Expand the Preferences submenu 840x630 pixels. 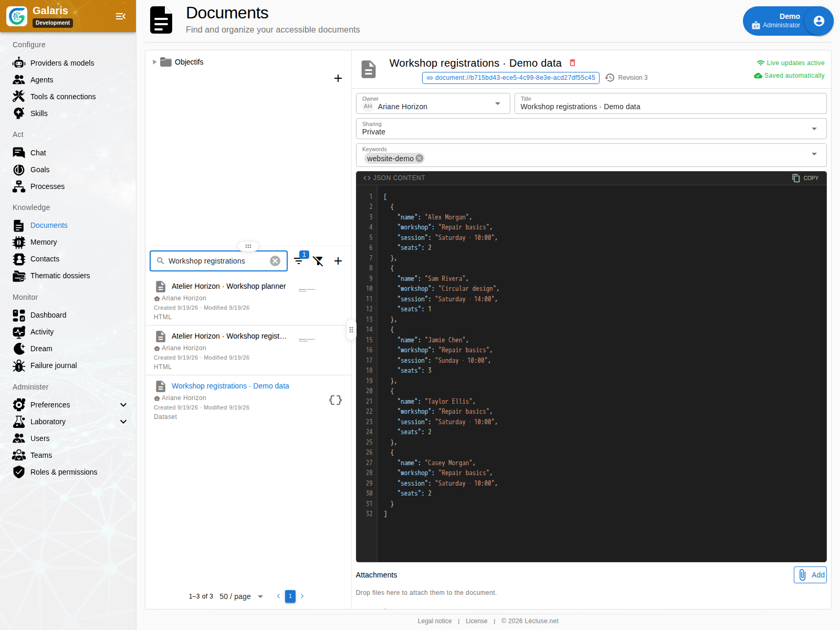(x=123, y=405)
